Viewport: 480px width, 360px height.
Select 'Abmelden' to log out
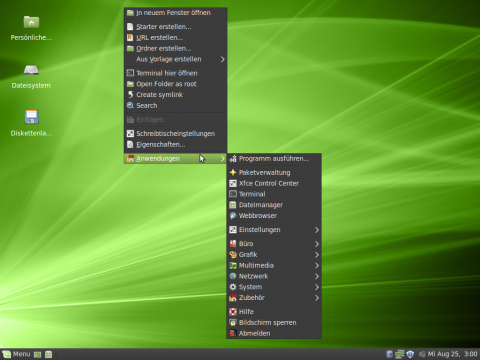[x=274, y=333]
